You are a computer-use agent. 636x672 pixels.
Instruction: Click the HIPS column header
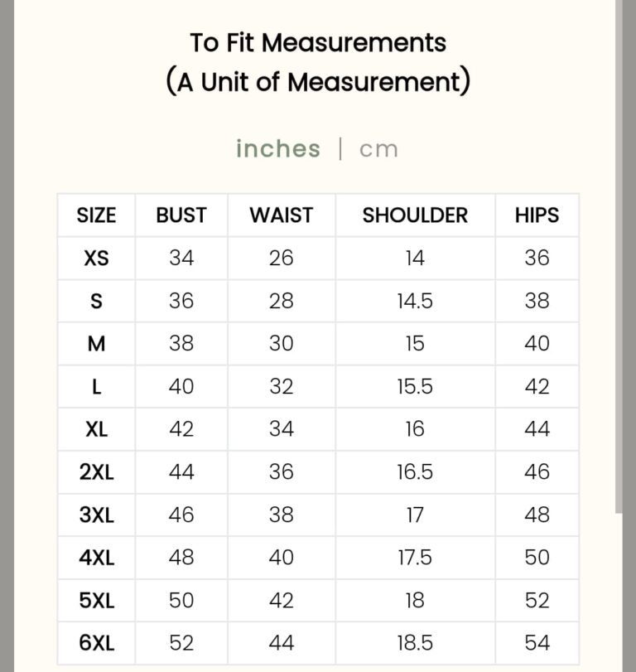click(x=537, y=215)
